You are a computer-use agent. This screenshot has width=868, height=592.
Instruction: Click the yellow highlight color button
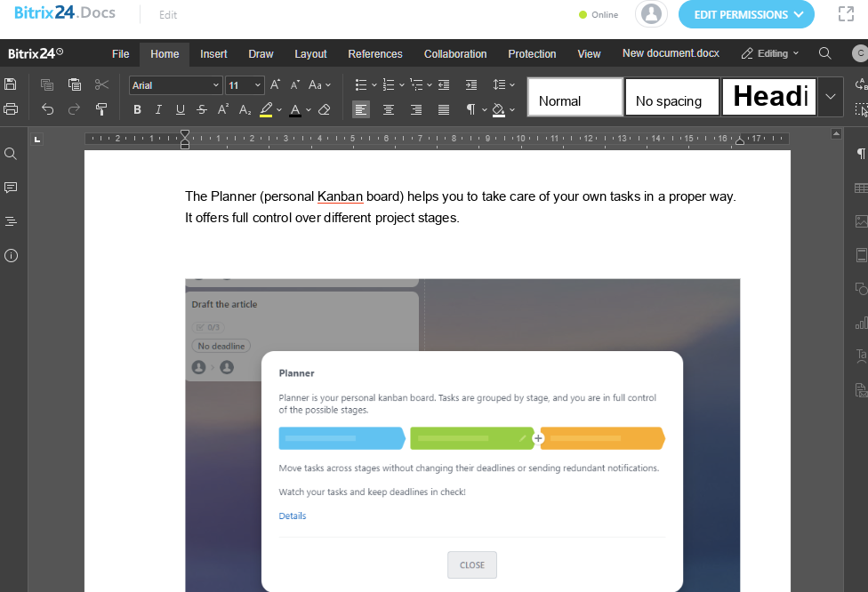click(266, 109)
